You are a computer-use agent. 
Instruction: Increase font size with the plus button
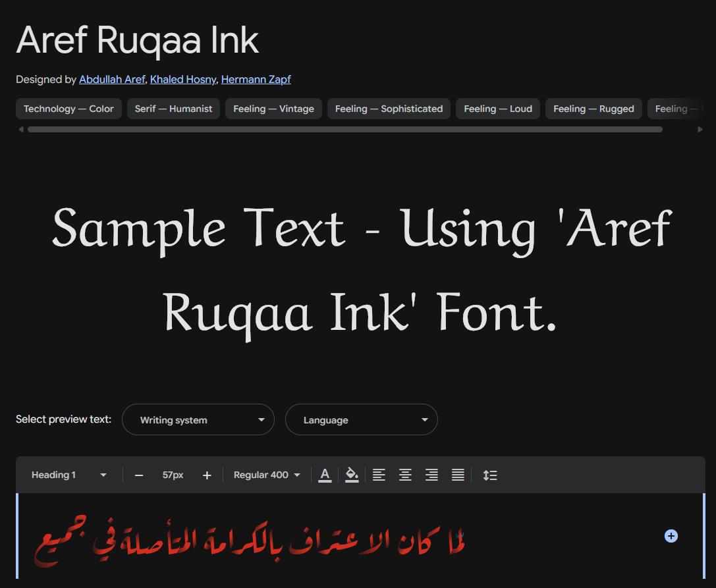point(207,475)
